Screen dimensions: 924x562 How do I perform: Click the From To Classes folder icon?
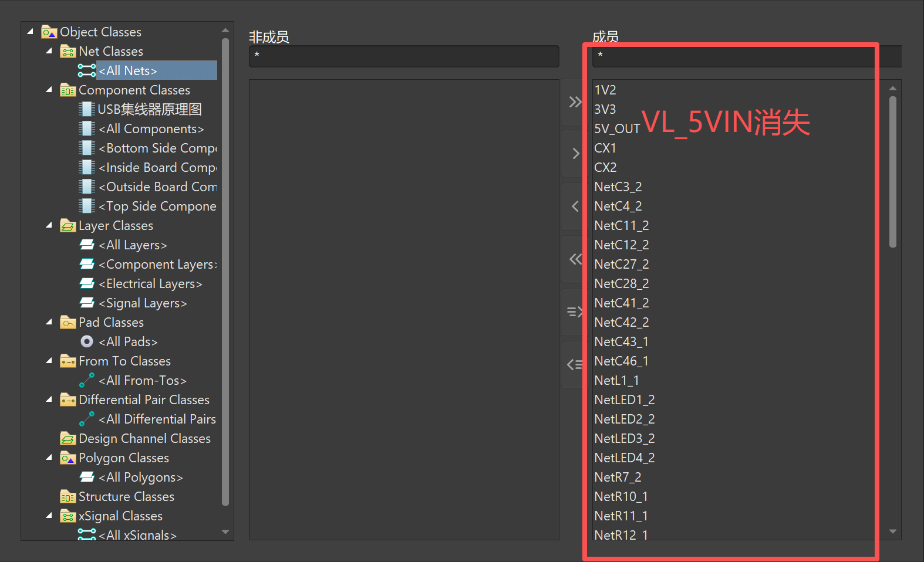(x=68, y=361)
